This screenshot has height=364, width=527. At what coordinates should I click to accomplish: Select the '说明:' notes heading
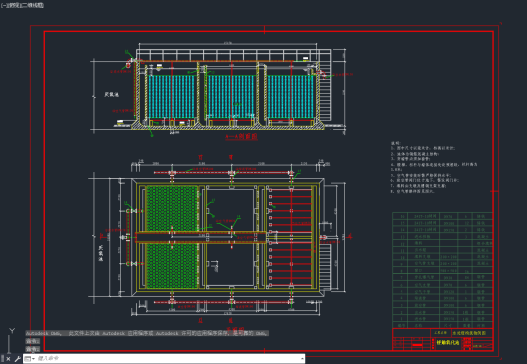pyautogui.click(x=396, y=143)
